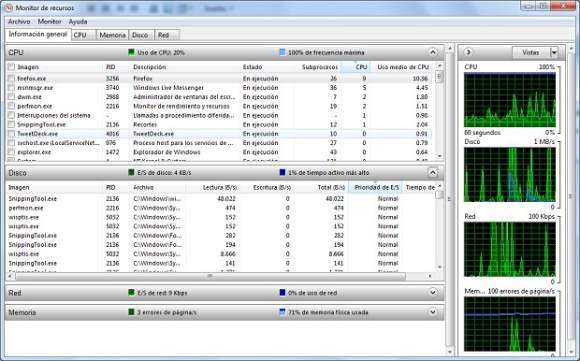Click the Monitor de recursos title bar icon
The image size is (580, 361).
(x=7, y=8)
